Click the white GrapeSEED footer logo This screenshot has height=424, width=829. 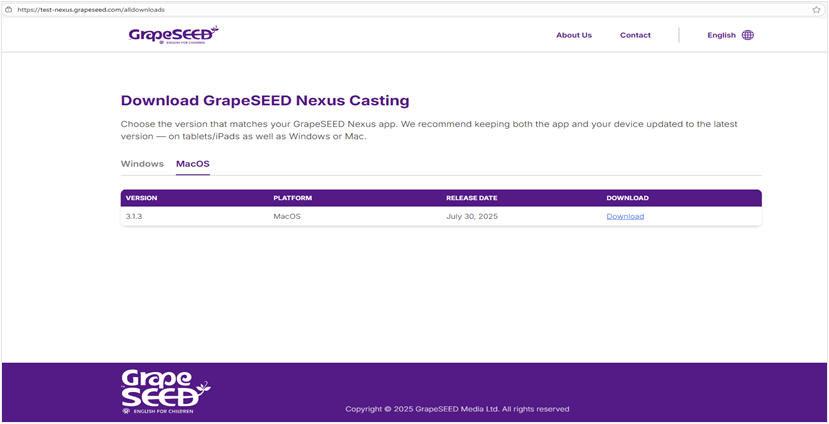pyautogui.click(x=165, y=392)
